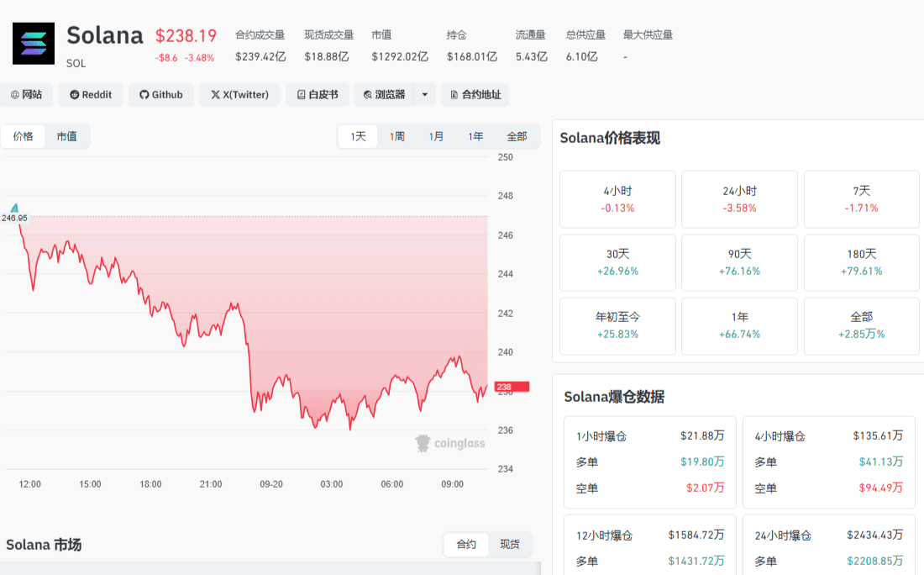Open the 白皮书 whitepaper button

(318, 94)
